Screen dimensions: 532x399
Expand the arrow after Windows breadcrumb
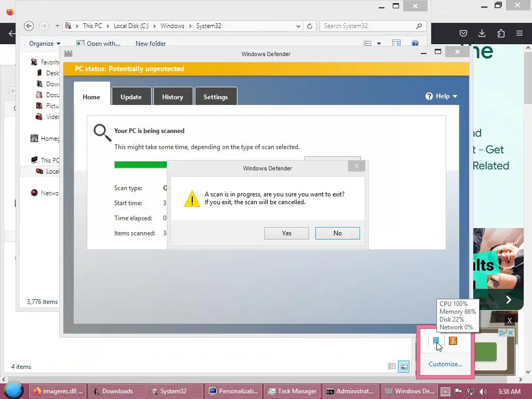(190, 26)
